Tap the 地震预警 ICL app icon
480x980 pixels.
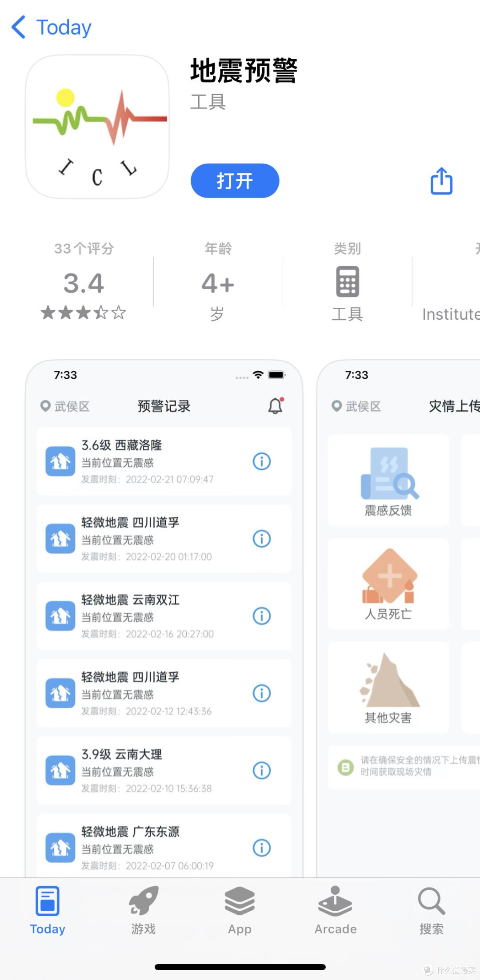click(x=97, y=127)
